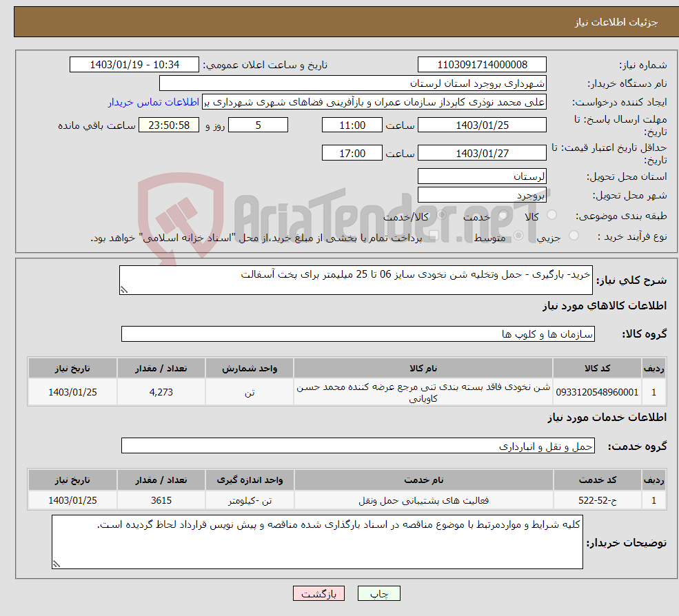Screen dimensions: 679x616
Task: Select the کالا radio button
Action: pyautogui.click(x=552, y=215)
